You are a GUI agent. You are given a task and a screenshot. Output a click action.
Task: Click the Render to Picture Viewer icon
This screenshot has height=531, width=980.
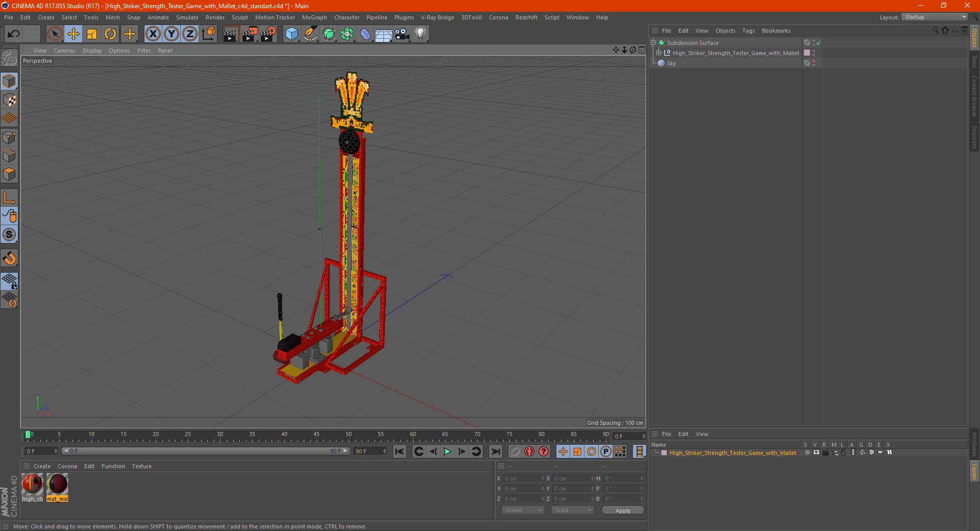(x=250, y=34)
